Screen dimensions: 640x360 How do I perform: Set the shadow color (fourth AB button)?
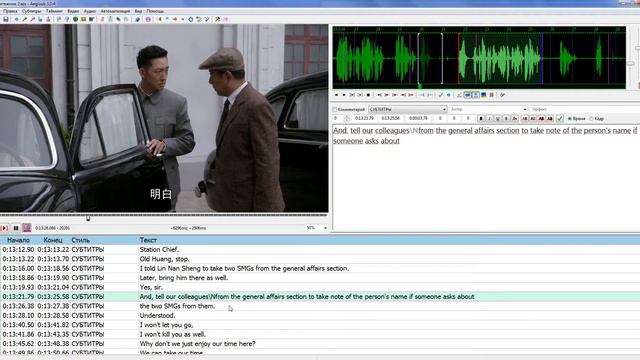(550, 118)
